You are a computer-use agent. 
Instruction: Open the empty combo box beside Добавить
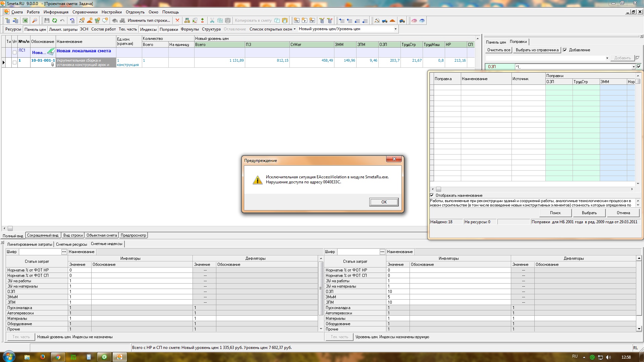click(607, 58)
